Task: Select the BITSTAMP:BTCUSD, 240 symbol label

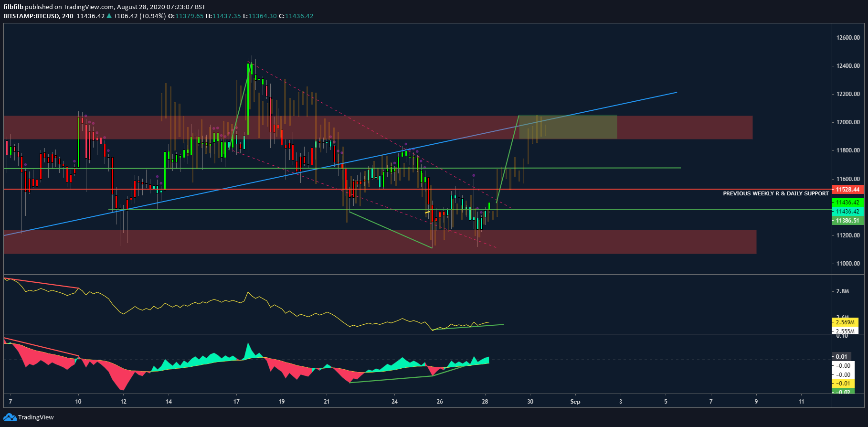Action: pos(38,16)
